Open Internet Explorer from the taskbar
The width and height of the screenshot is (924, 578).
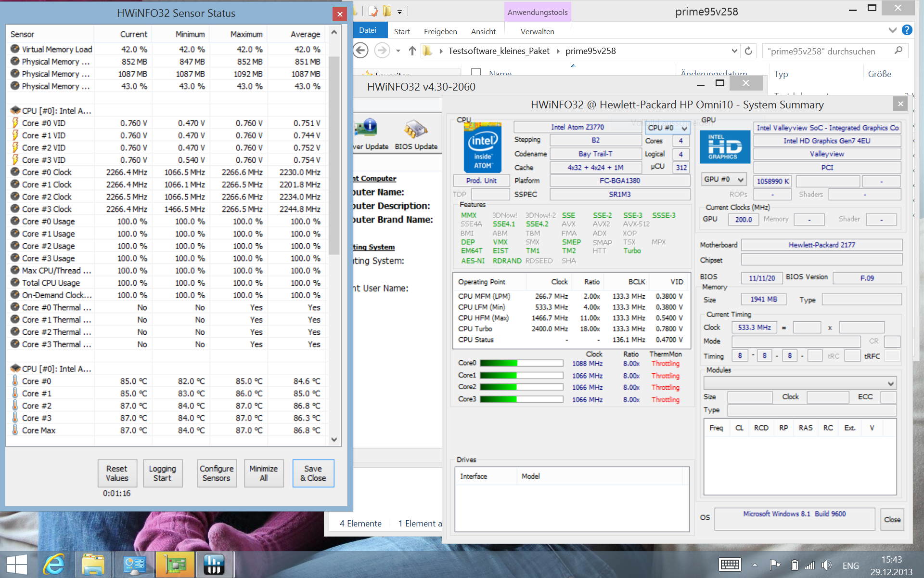(x=54, y=564)
